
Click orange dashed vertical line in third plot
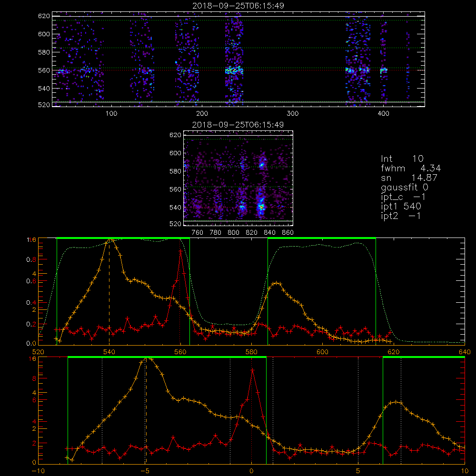tap(109, 292)
